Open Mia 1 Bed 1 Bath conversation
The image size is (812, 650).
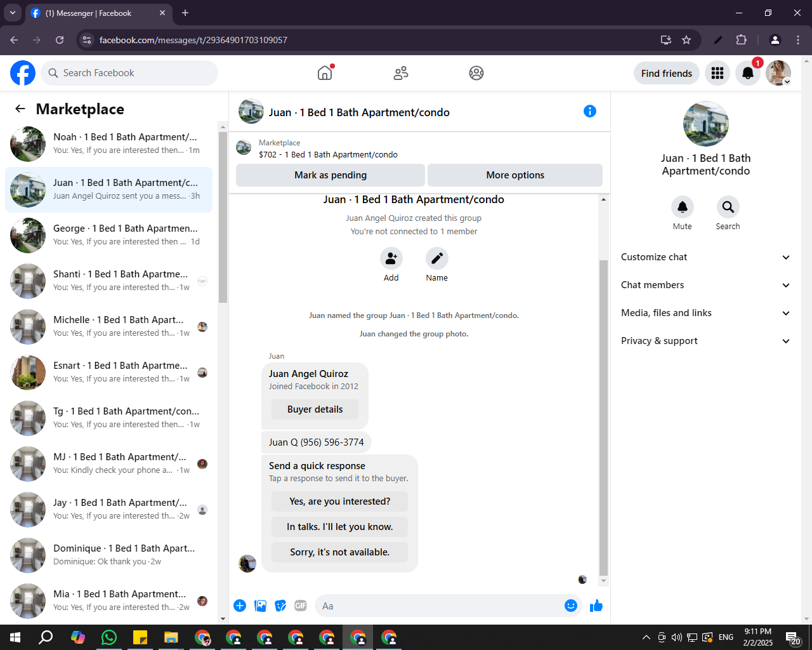[109, 601]
